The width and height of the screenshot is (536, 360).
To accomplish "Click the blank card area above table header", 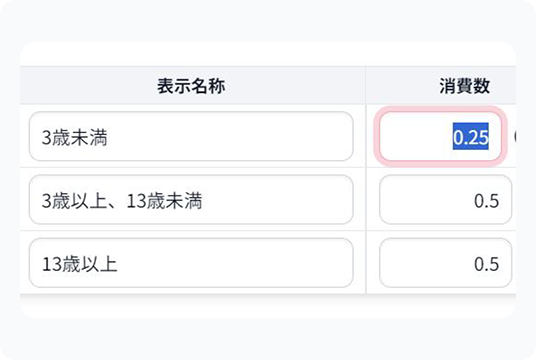I will [x=268, y=54].
